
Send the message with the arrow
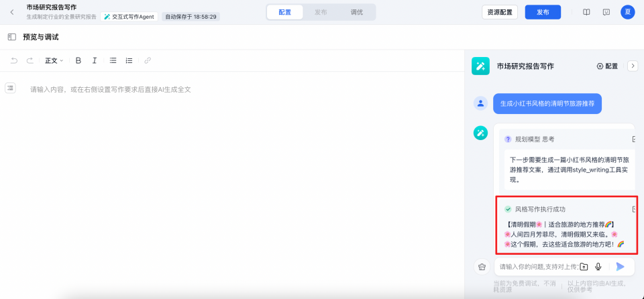tap(620, 267)
